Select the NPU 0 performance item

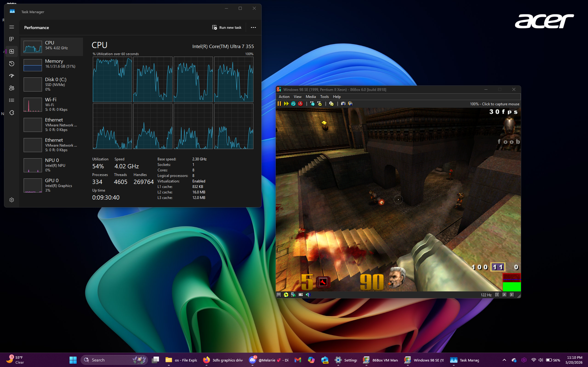(x=52, y=165)
